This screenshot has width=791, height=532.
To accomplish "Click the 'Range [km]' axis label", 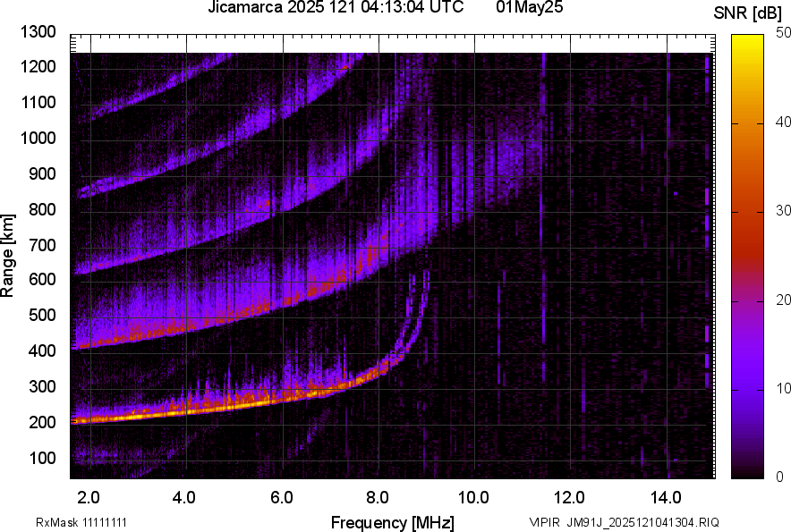I will coord(7,256).
